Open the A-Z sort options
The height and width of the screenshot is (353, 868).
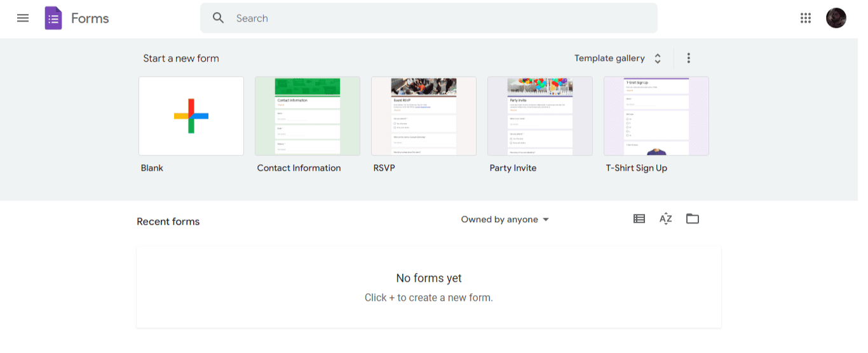click(666, 219)
